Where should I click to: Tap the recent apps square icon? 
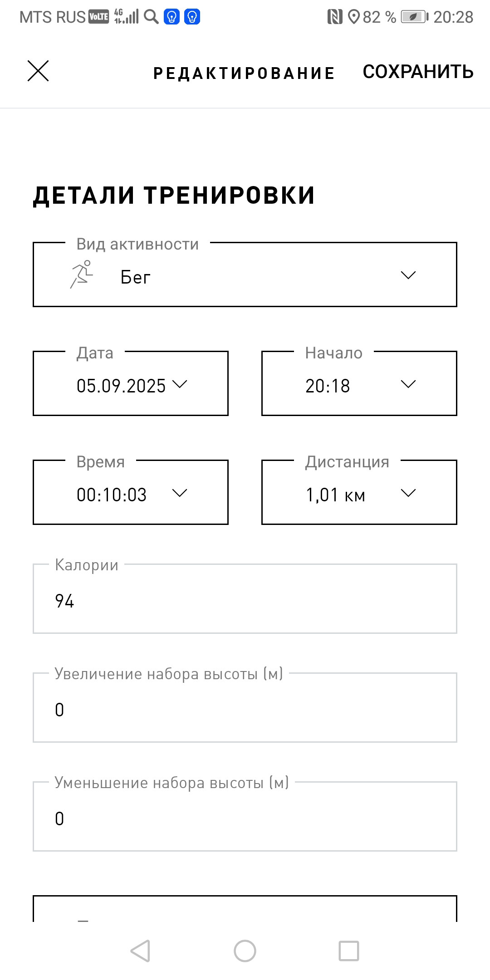pyautogui.click(x=349, y=951)
